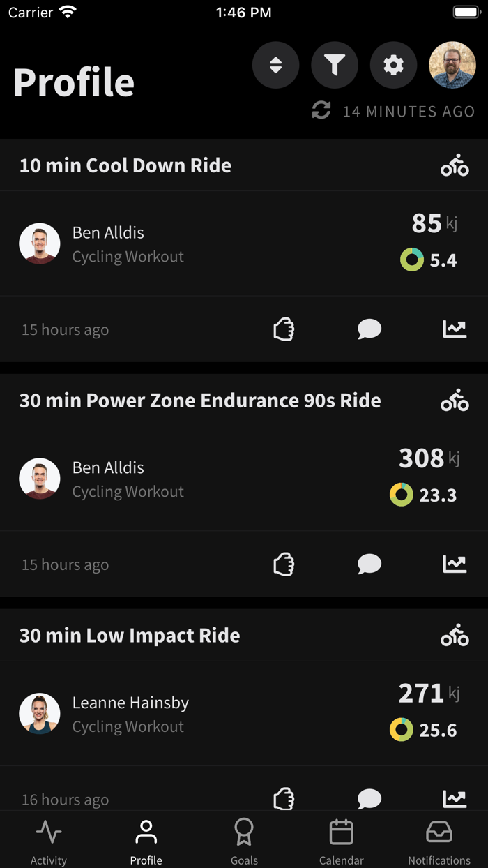Open stats chart for Power Zone Endurance ride

pyautogui.click(x=455, y=564)
